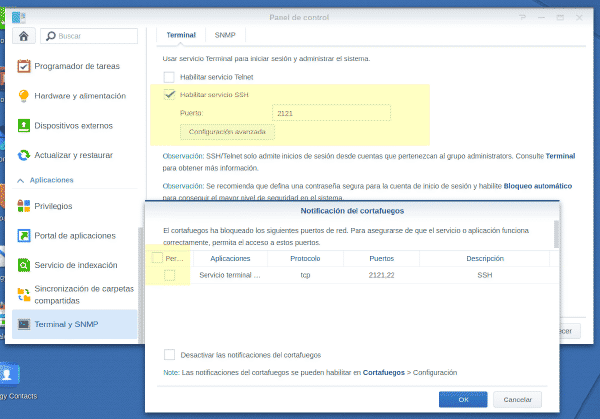Viewport: 600px width, 419px height.
Task: Select Portal de aplicaciones label
Action: [75, 235]
